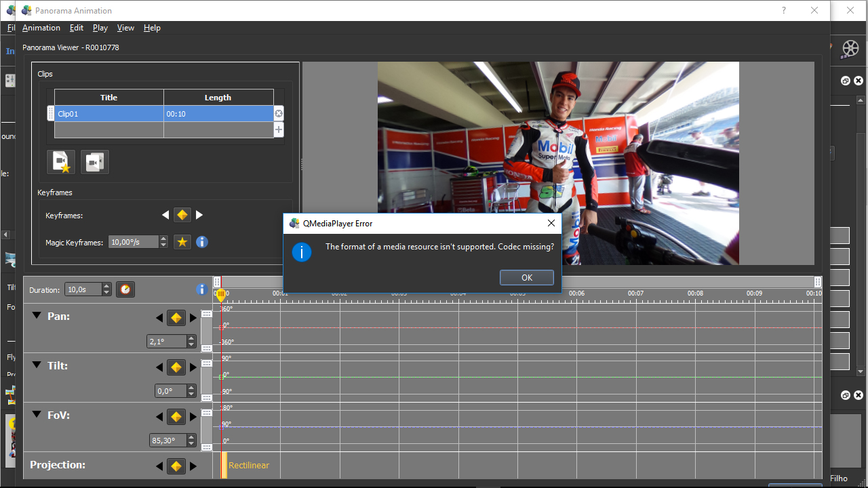Open the Play menu
This screenshot has height=488, width=868.
(x=100, y=28)
